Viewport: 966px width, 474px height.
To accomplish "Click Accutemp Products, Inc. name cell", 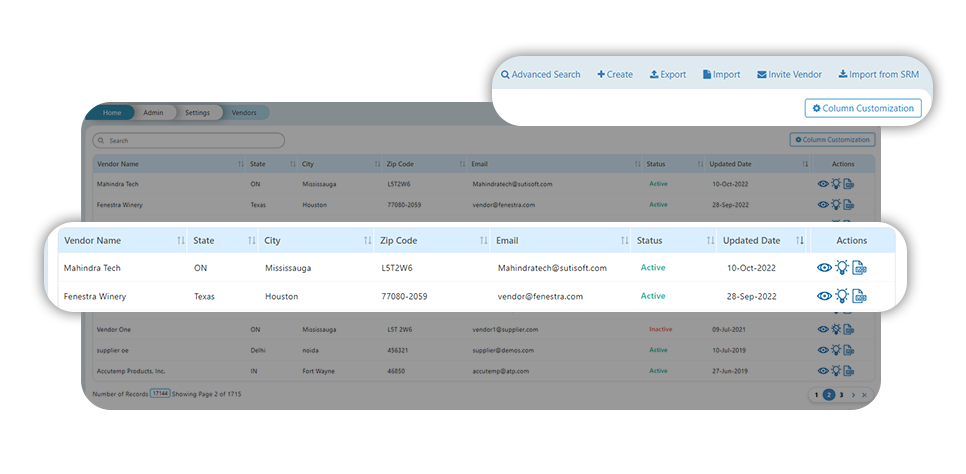I will 131,371.
